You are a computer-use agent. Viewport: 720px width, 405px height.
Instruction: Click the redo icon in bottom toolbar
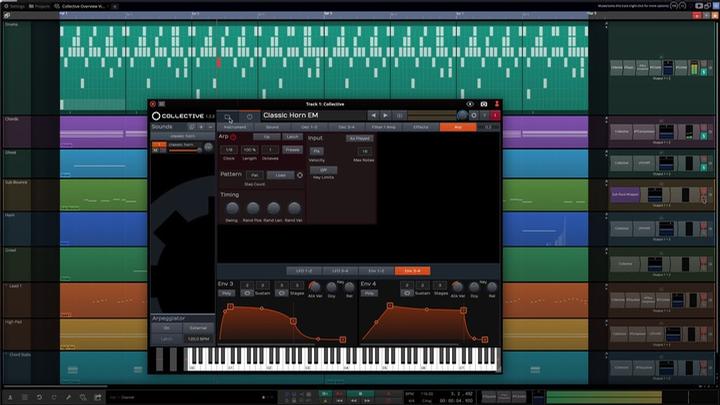coord(54,397)
